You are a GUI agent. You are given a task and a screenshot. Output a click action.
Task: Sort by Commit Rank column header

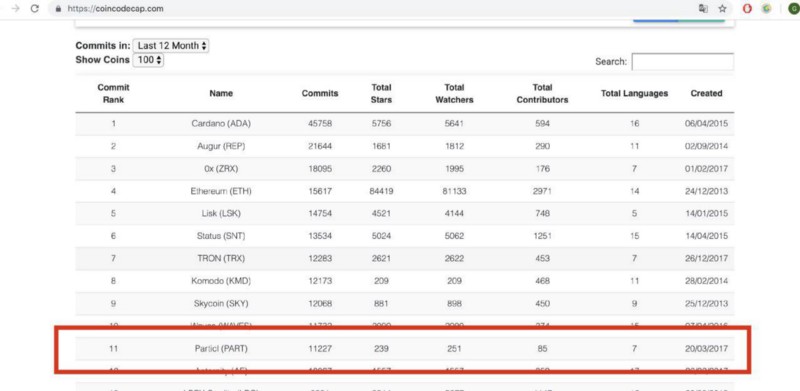click(x=113, y=93)
